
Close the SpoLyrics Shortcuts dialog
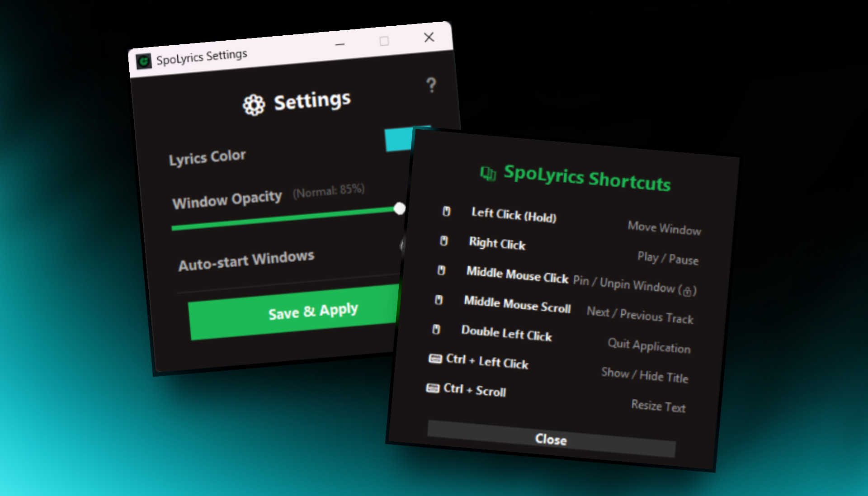[x=551, y=439]
